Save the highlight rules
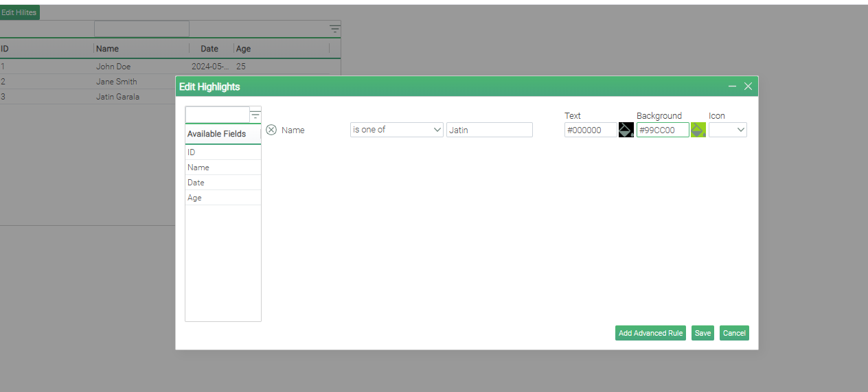This screenshot has width=868, height=392. coord(703,333)
